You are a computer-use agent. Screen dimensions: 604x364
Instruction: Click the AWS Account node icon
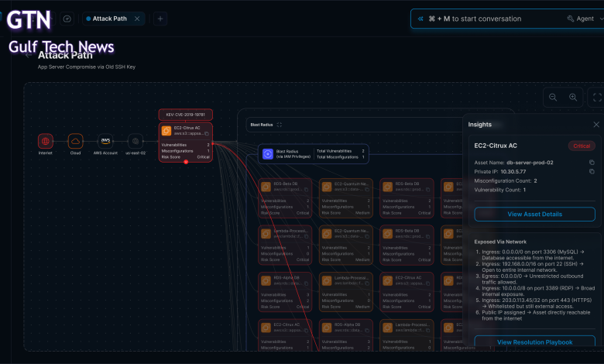(105, 141)
